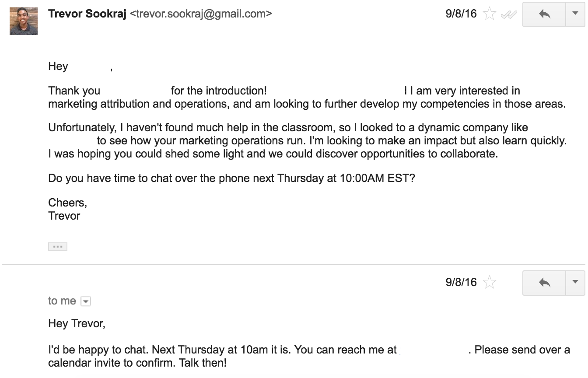
Task: Click the double checkmark read-receipt icon
Action: coord(508,14)
